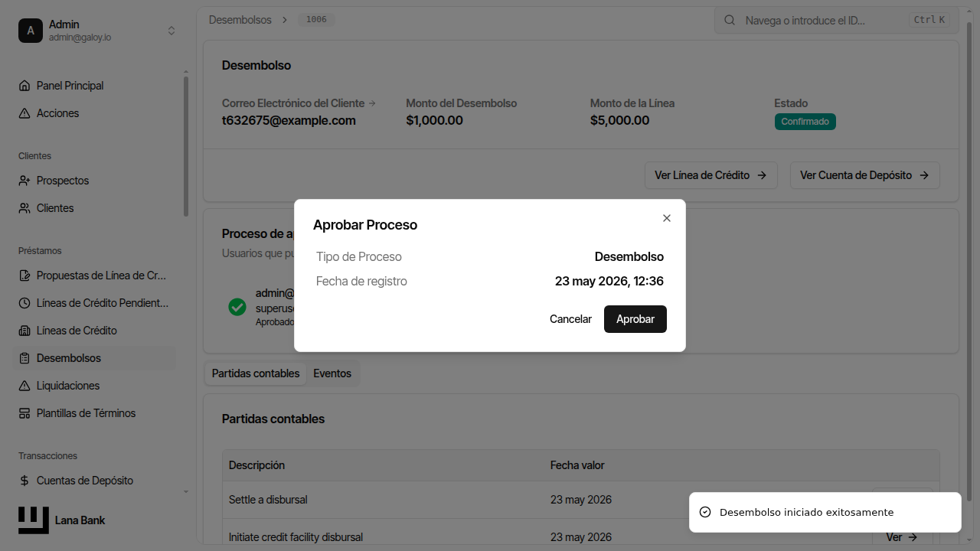The height and width of the screenshot is (551, 980).
Task: Click Settle a disbursal row description
Action: 268,500
